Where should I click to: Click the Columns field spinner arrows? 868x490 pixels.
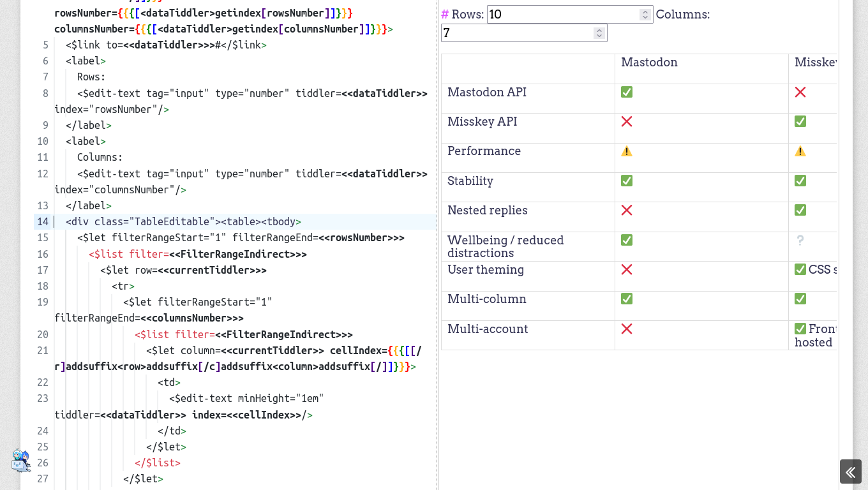tap(599, 33)
